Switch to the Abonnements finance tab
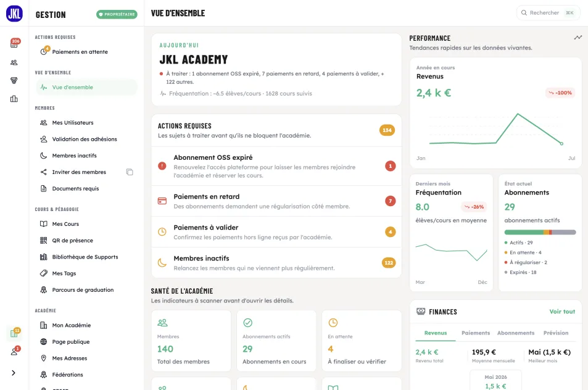 tap(516, 333)
